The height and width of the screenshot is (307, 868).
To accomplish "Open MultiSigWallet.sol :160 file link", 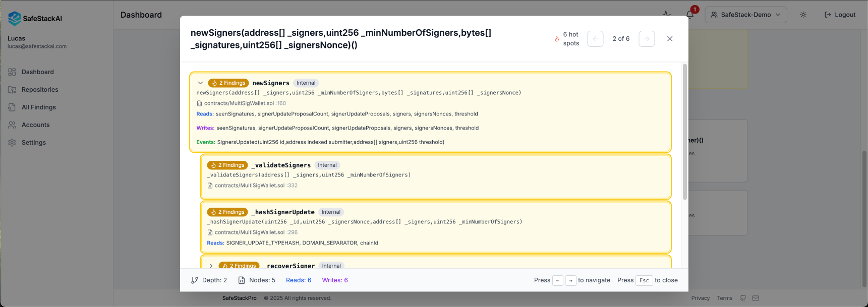I will (x=245, y=103).
